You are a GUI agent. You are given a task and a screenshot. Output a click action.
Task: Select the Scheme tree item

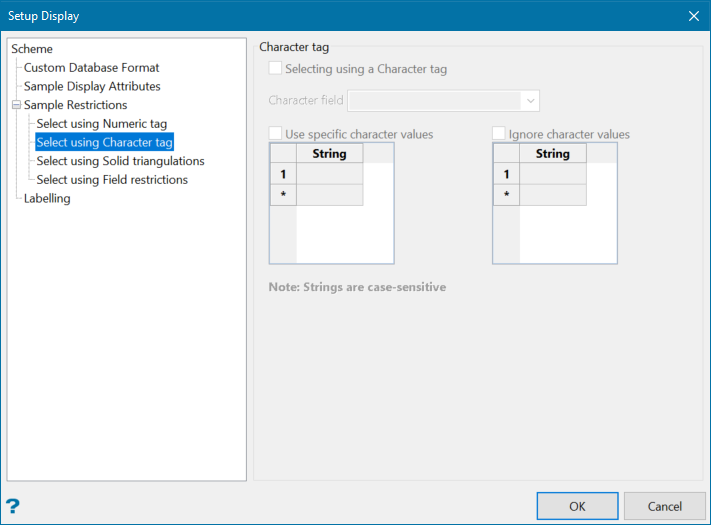32,49
